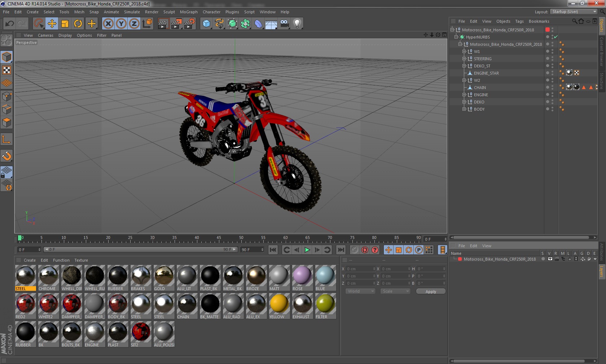The width and height of the screenshot is (606, 364).
Task: Go to end of animation
Action: coord(341,250)
